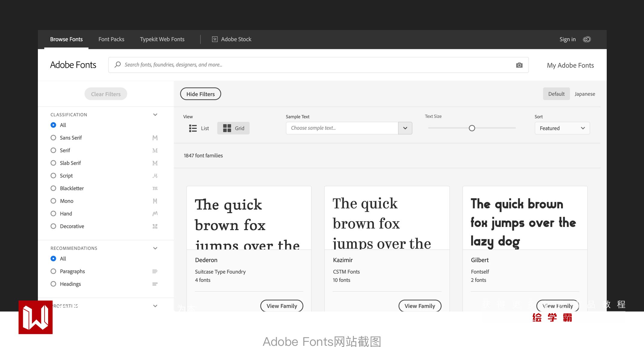Select the Sans Serif radio button

coord(53,138)
